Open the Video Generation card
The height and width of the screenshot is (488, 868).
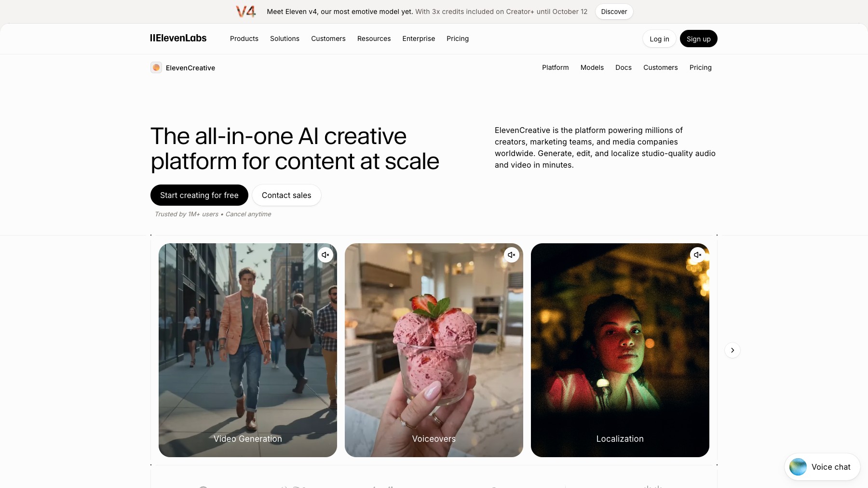click(248, 350)
